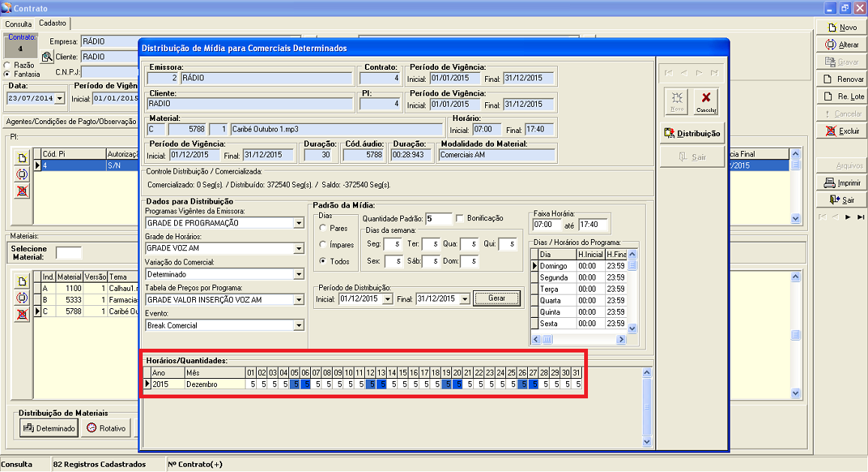Click the Rotativo distribution button

coord(106,428)
